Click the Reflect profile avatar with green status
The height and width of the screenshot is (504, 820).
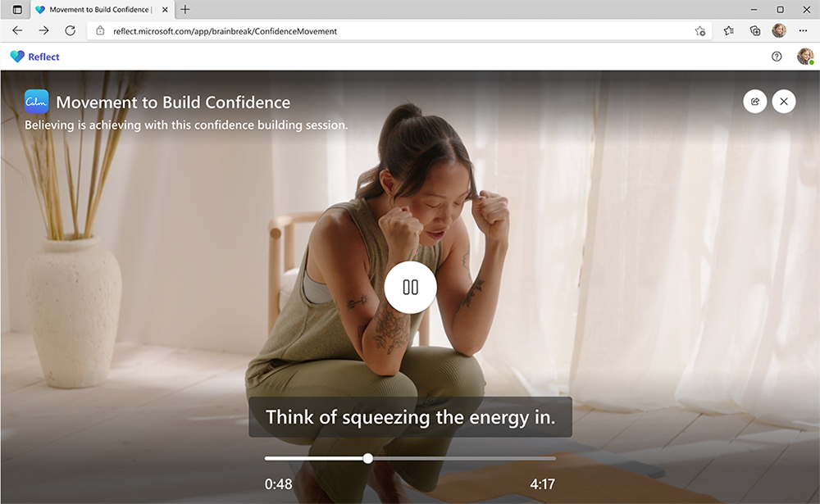pyautogui.click(x=805, y=57)
